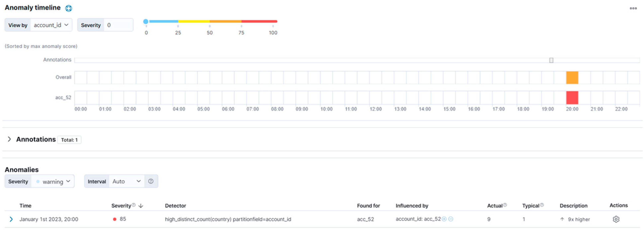Expand the Annotations section
This screenshot has height=232, width=644.
point(9,139)
